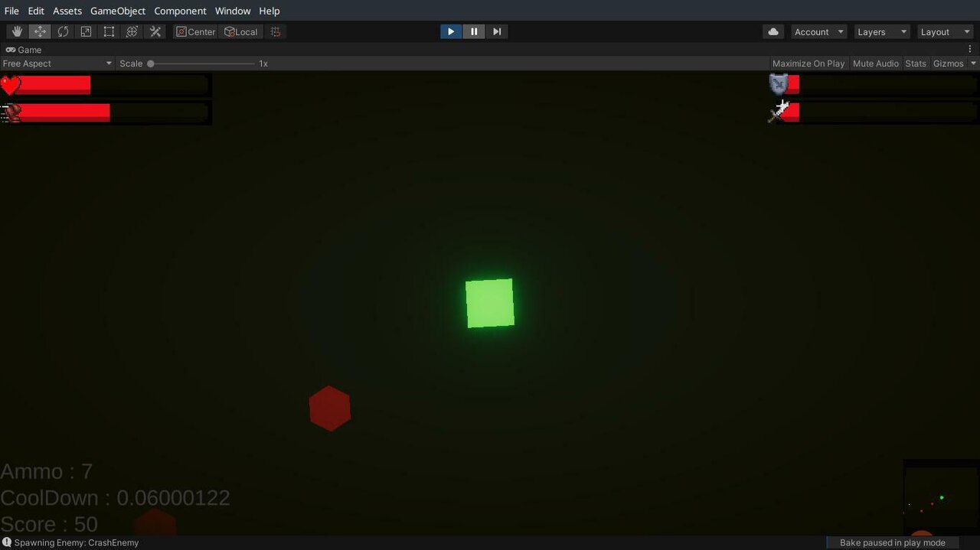
Task: Open the Account dropdown
Action: coord(818,31)
